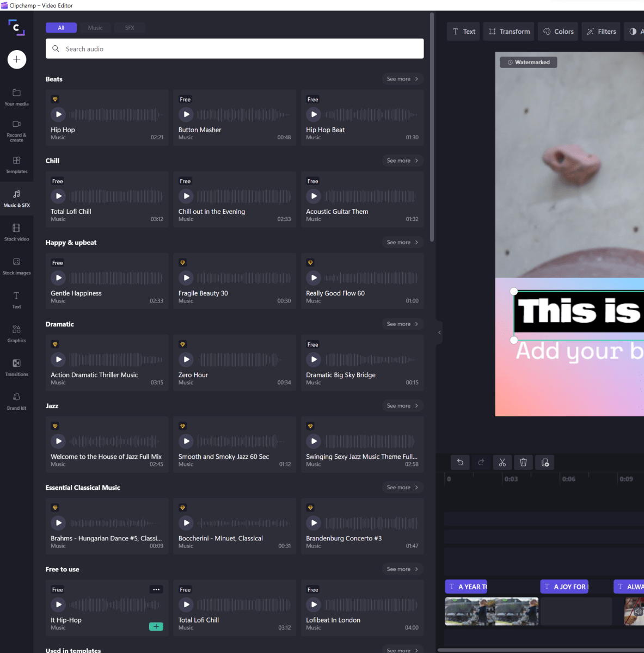Click the Search audio input field
The image size is (644, 653).
click(235, 49)
